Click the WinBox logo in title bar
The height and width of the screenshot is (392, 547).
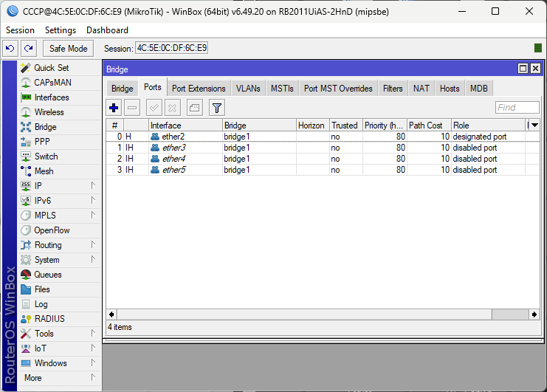(13, 11)
